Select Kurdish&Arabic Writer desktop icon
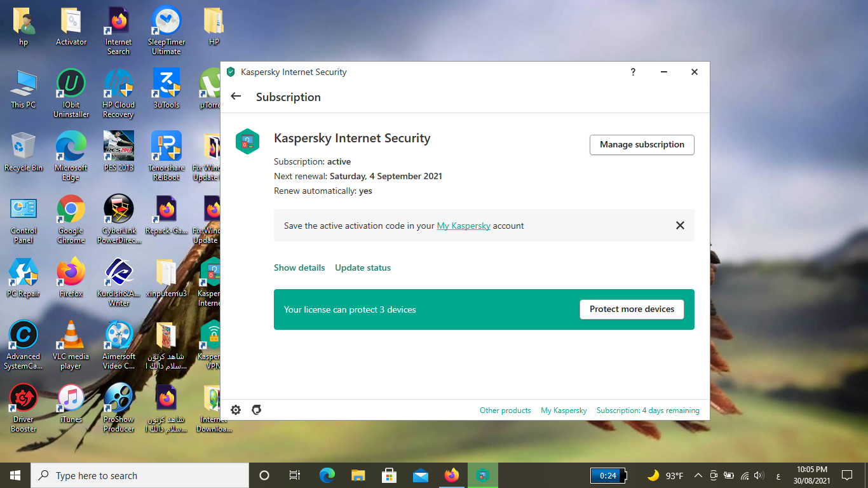This screenshot has height=488, width=868. (118, 282)
